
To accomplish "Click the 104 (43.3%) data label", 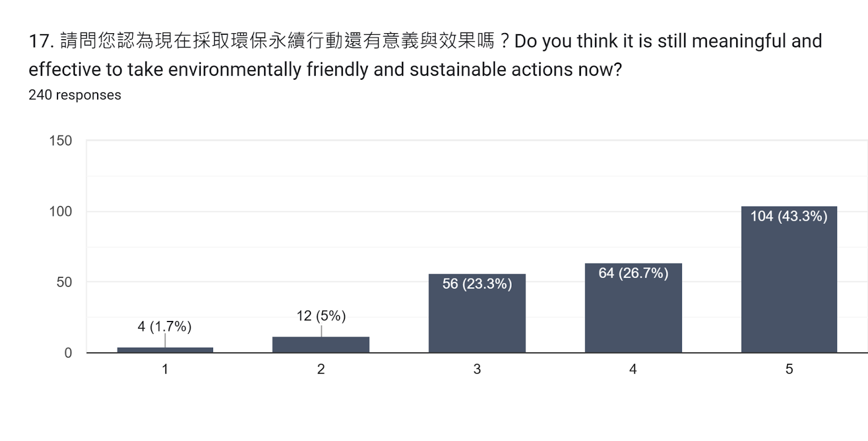I will [x=789, y=216].
